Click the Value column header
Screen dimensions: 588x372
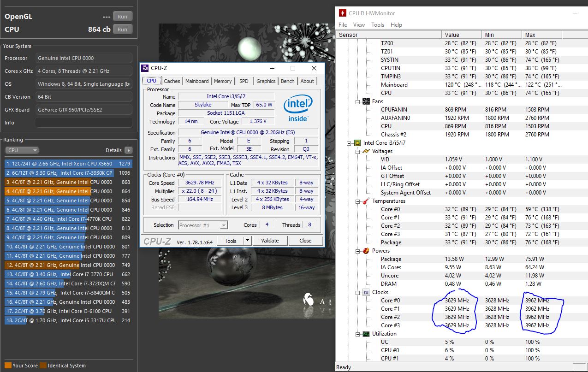coord(462,35)
